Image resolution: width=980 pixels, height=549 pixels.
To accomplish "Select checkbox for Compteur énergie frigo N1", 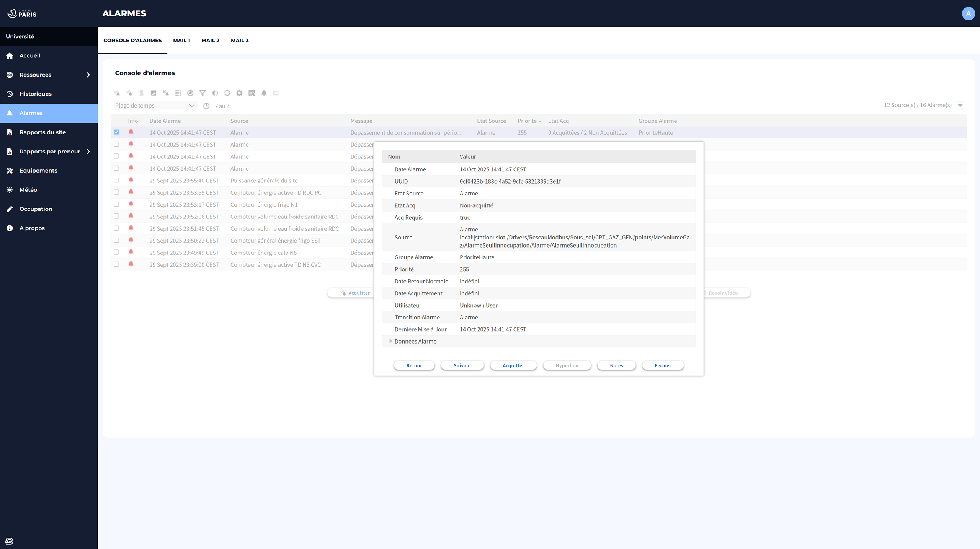I will point(116,204).
